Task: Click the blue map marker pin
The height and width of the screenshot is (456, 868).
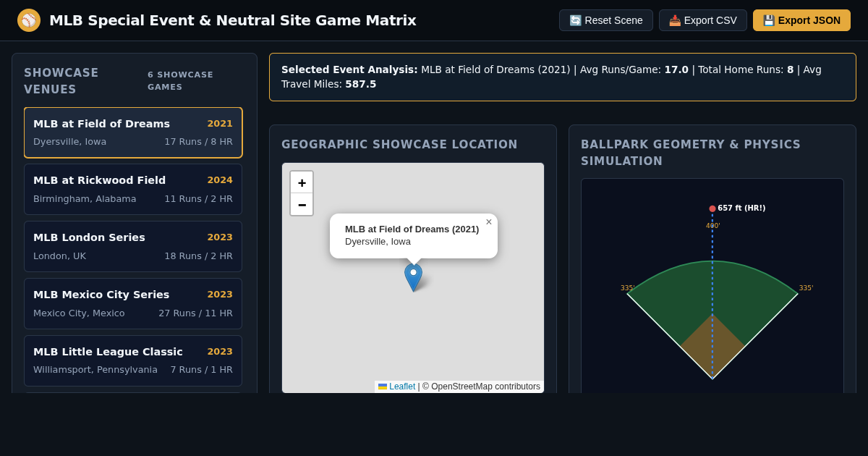Action: pos(413,278)
